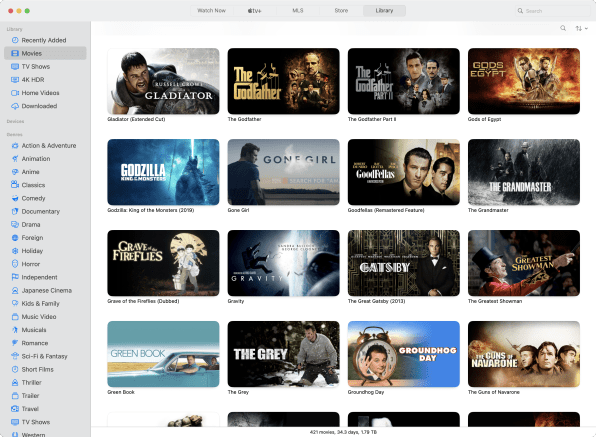Viewport: 596px width, 437px height.
Task: Click the Green Book poster
Action: 163,354
